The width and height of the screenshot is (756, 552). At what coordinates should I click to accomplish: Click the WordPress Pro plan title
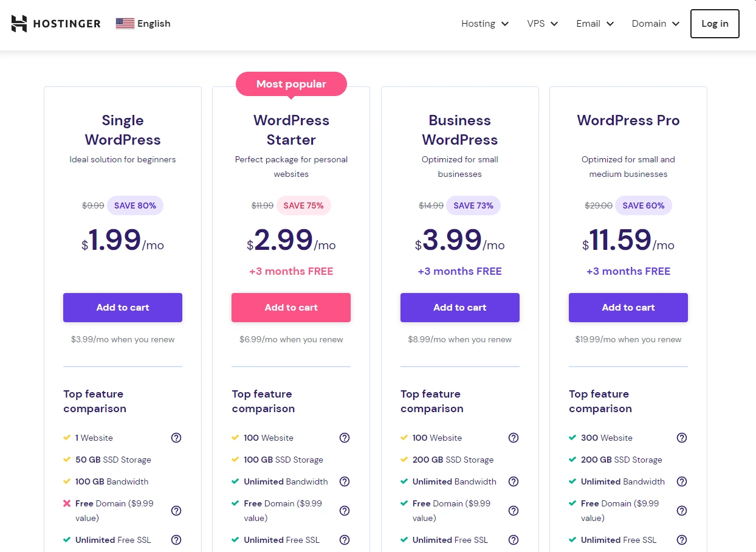pyautogui.click(x=628, y=120)
